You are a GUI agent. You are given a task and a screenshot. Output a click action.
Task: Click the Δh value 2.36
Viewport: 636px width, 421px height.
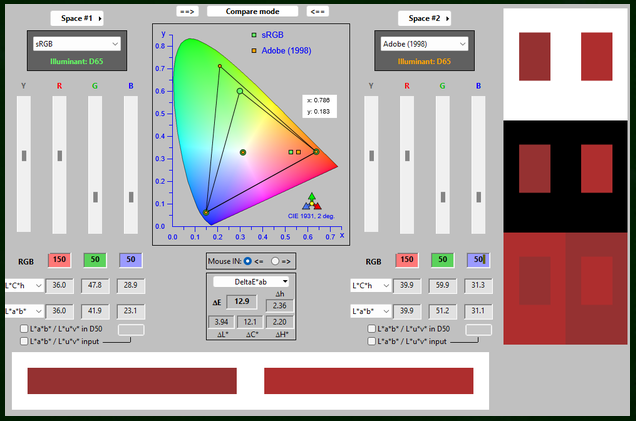[279, 306]
